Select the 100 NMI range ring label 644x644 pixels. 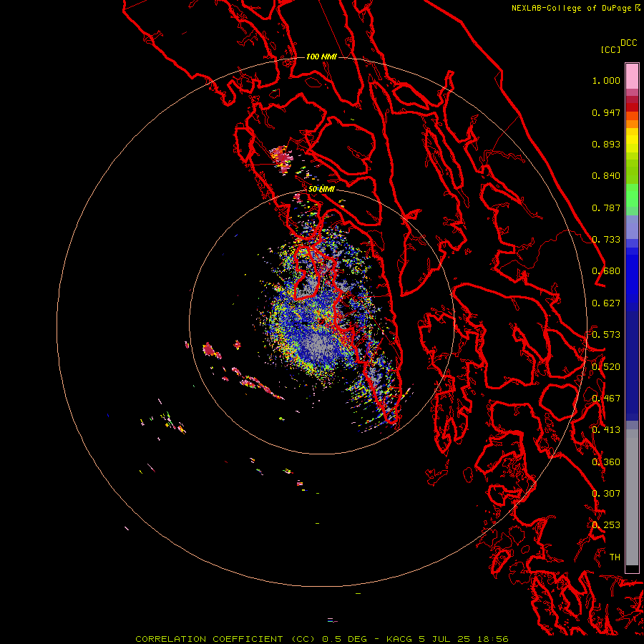tap(321, 57)
